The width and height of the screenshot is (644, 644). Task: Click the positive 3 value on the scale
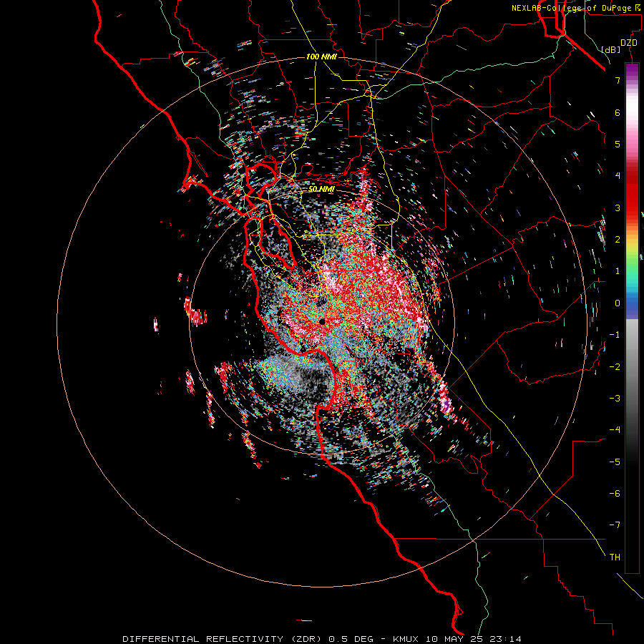618,208
